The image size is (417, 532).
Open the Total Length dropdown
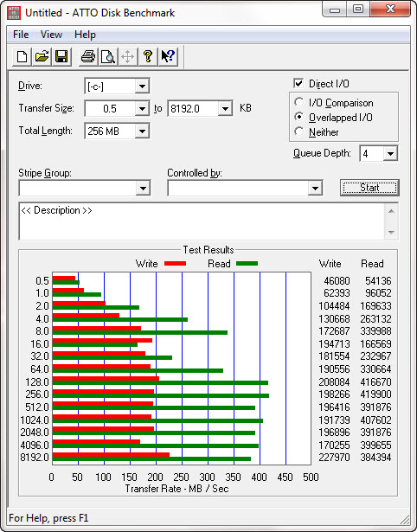[142, 131]
